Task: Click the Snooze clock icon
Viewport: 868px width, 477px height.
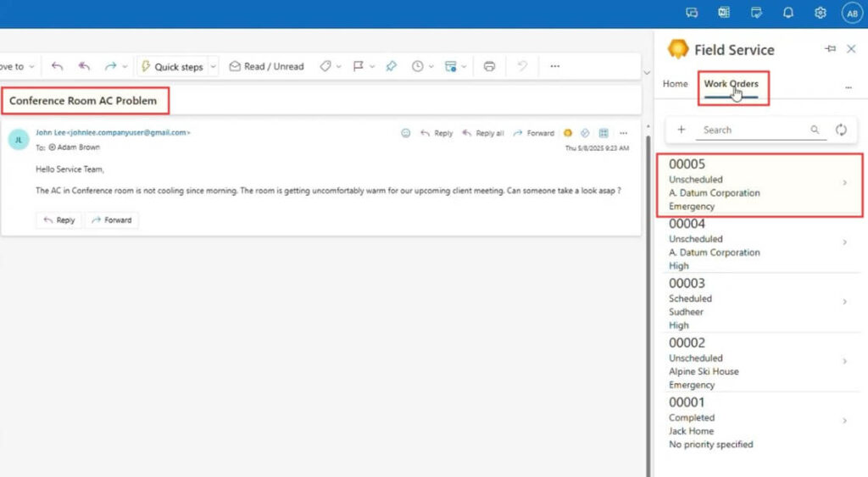Action: (x=417, y=66)
